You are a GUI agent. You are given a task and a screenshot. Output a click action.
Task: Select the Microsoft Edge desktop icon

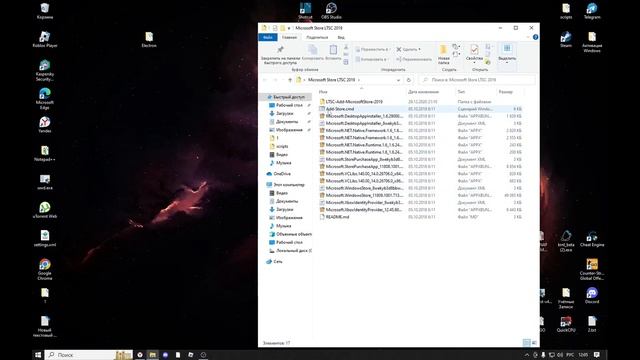44,99
